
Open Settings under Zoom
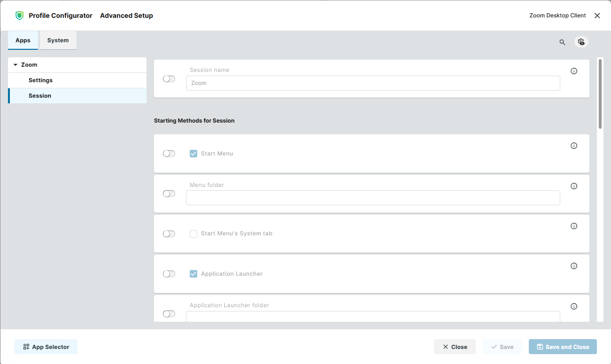(x=77, y=80)
